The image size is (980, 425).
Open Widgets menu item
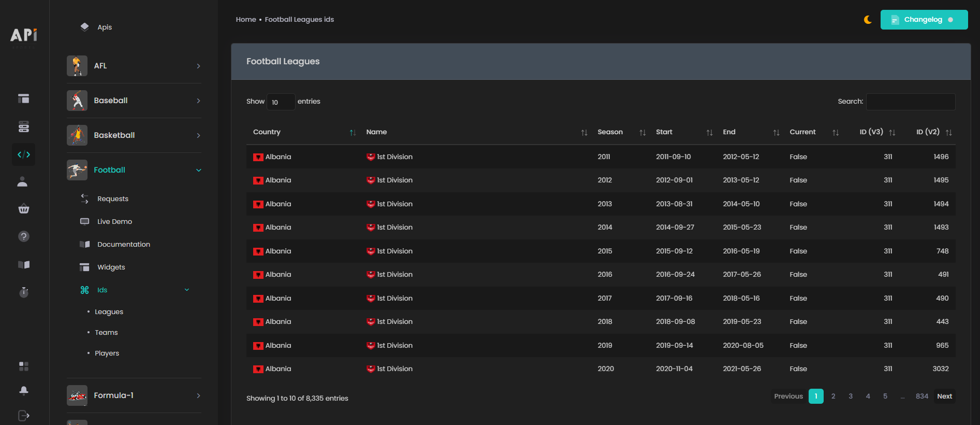pyautogui.click(x=111, y=267)
